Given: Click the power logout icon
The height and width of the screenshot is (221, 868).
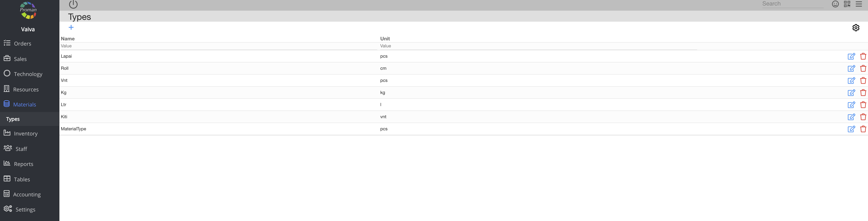Looking at the screenshot, I should 73,4.
